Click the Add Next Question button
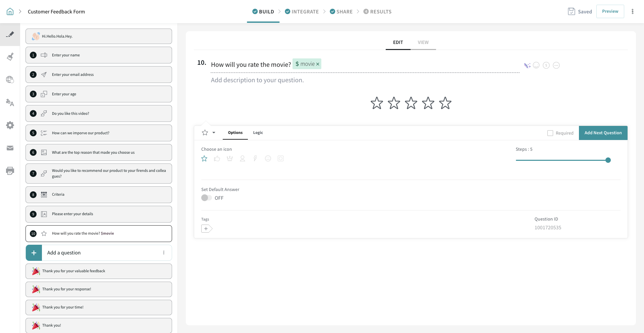Screen dimensions: 644x333 click(x=603, y=133)
